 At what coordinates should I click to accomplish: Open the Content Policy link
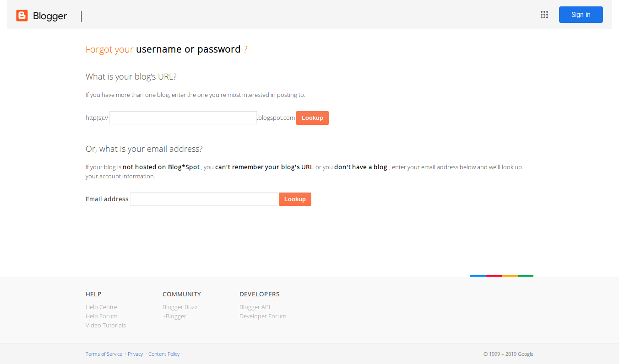pos(164,353)
